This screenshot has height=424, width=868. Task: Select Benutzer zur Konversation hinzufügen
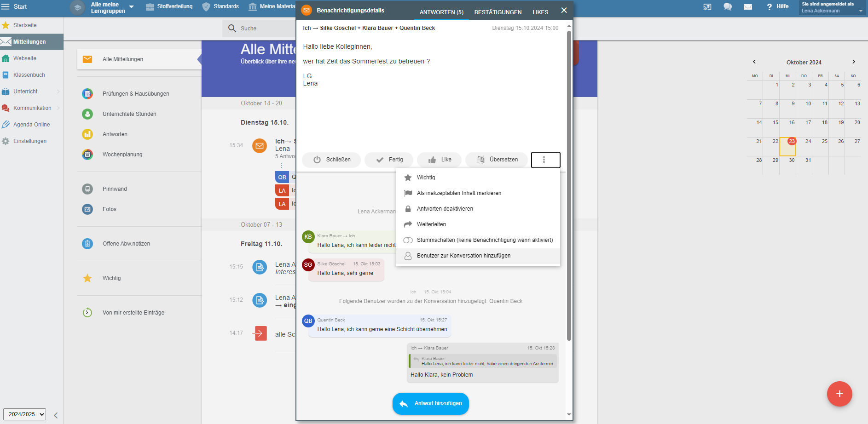click(x=478, y=256)
